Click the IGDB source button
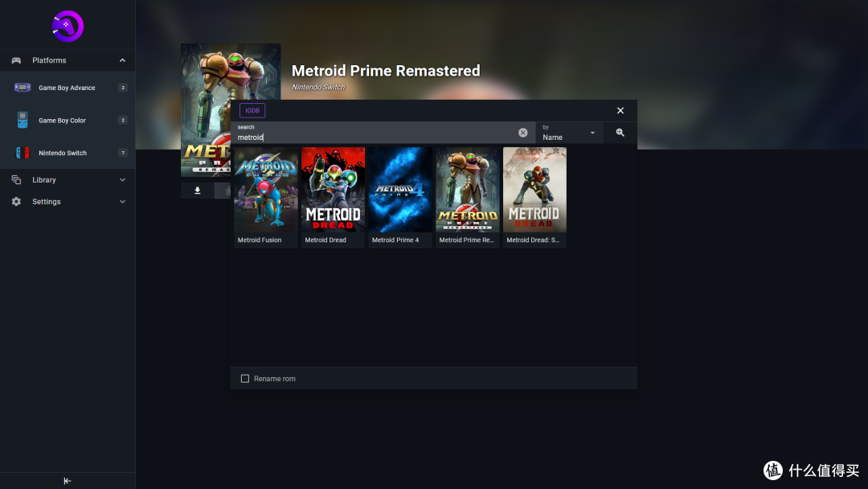 coord(252,111)
